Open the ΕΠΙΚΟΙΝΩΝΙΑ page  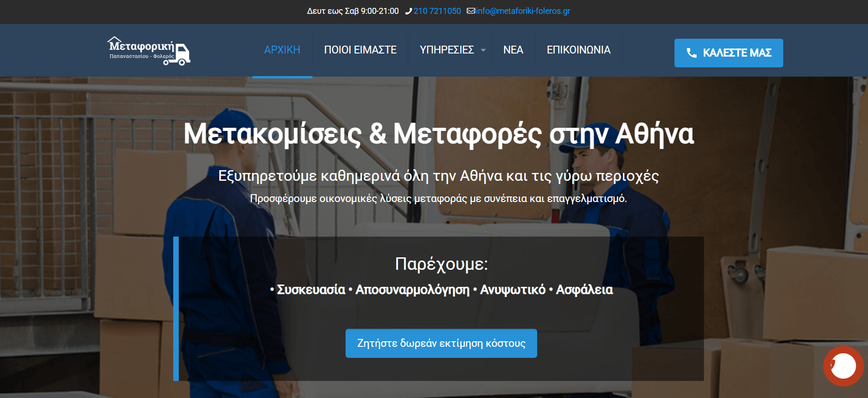click(579, 50)
